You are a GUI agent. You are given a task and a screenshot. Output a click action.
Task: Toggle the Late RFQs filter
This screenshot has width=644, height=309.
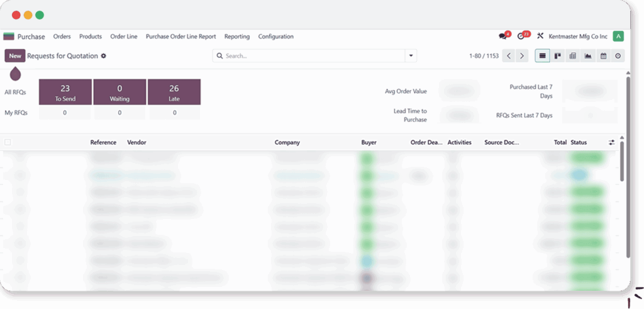(174, 92)
